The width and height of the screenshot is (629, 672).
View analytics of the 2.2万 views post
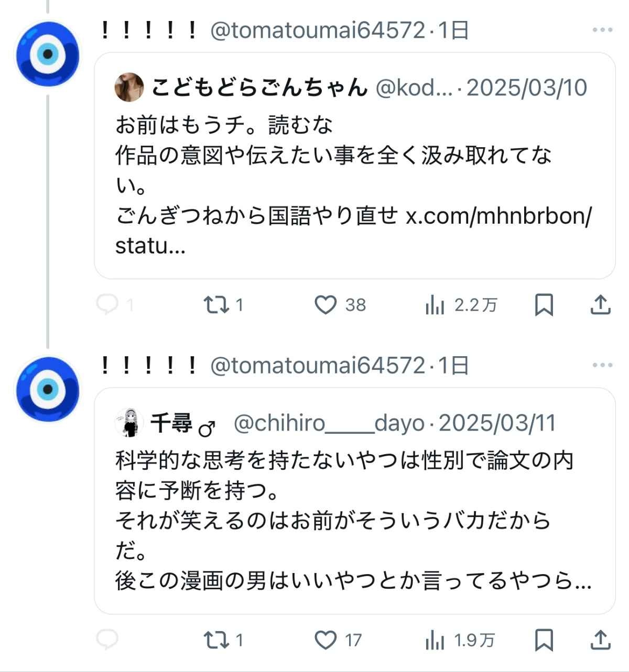(x=435, y=304)
